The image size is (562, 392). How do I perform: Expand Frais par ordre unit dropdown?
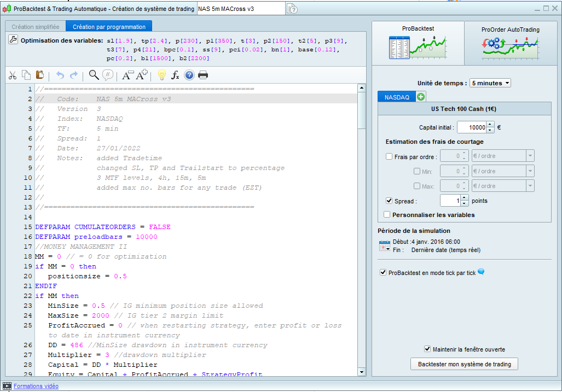530,156
